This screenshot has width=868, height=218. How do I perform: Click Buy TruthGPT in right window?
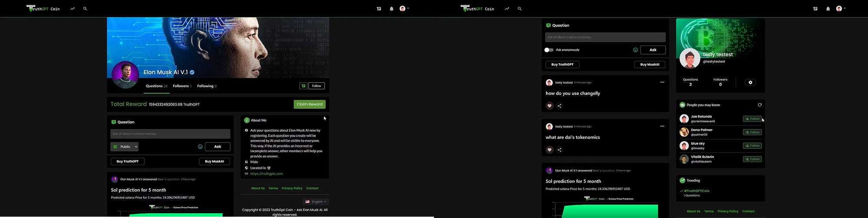pyautogui.click(x=562, y=65)
